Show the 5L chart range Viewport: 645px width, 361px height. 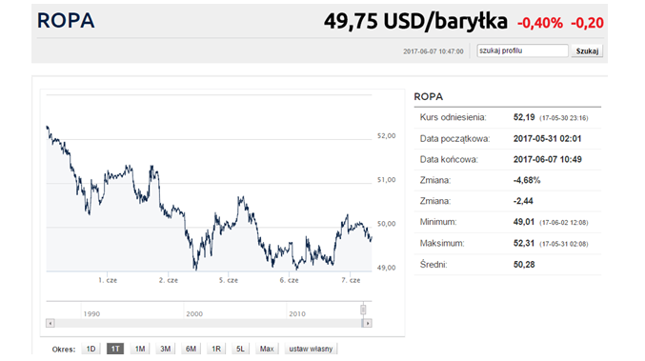[x=240, y=349]
